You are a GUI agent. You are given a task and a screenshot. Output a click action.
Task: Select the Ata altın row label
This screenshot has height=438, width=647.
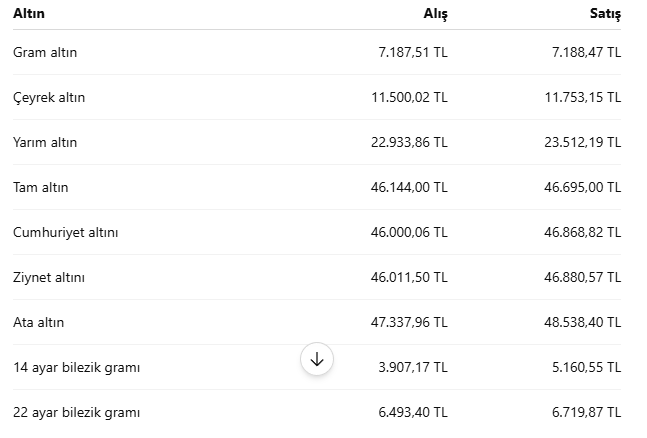tap(38, 322)
